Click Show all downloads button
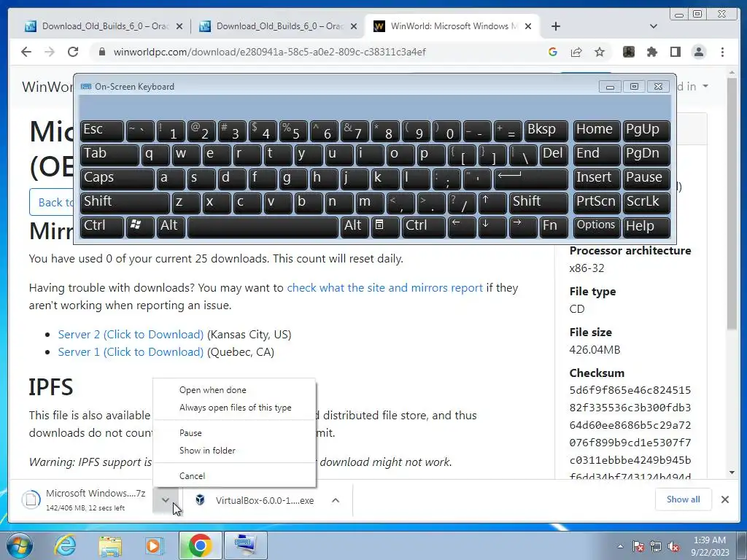Screen dimensions: 747x560 point(683,499)
